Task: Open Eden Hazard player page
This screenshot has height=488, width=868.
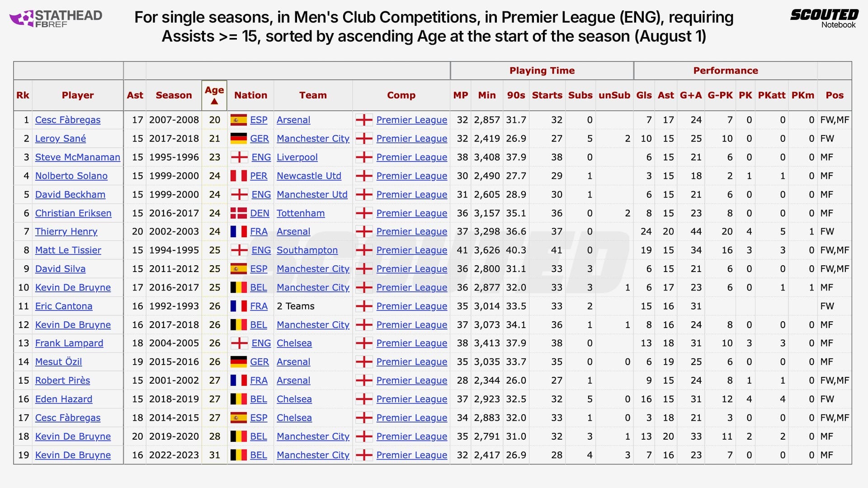Action: [64, 399]
